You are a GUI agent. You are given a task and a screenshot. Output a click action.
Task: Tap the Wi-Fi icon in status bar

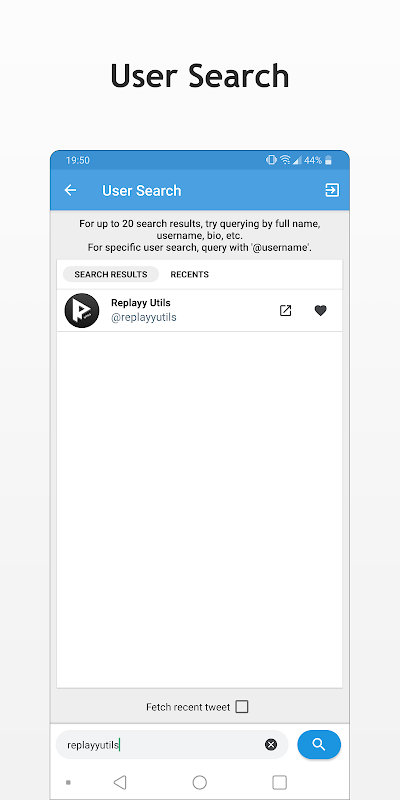click(x=285, y=160)
